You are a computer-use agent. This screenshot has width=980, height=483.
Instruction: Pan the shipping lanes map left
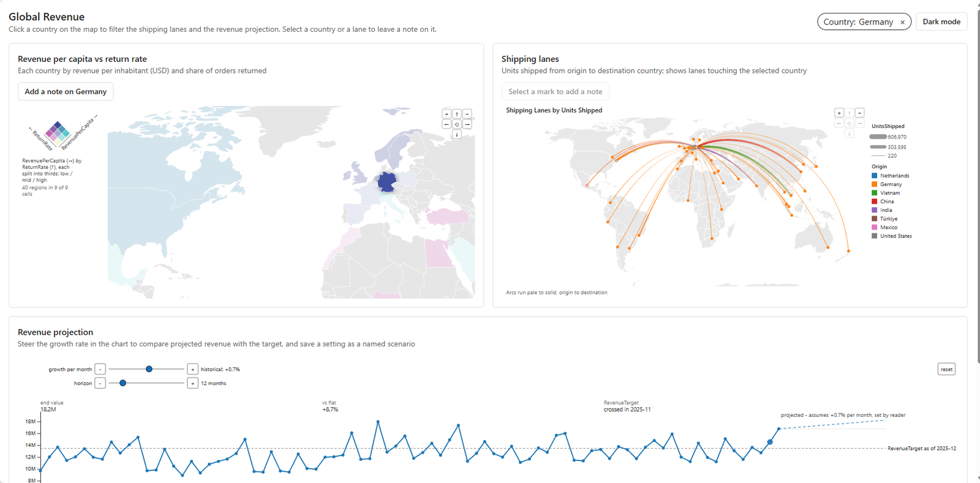(839, 123)
